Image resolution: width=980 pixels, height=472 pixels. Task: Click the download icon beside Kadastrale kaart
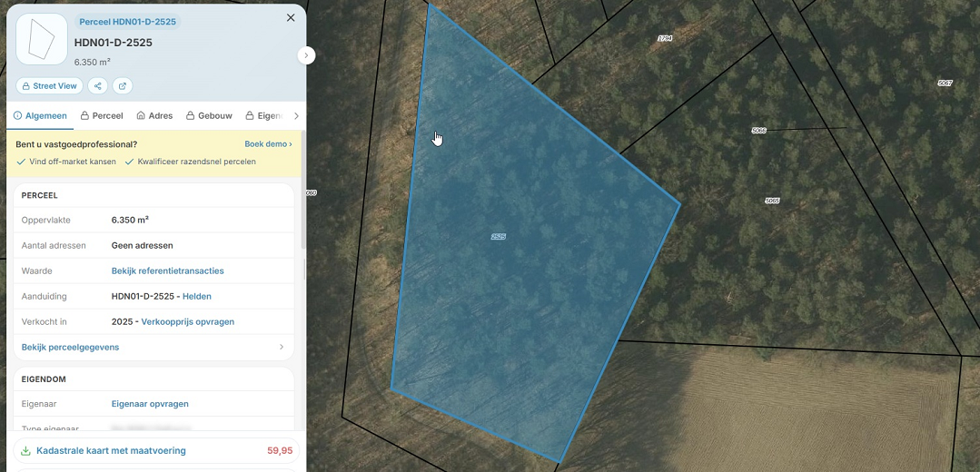[25, 451]
